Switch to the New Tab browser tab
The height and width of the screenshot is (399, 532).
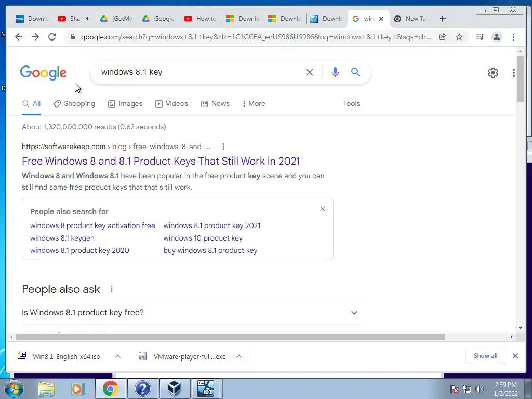tap(411, 19)
